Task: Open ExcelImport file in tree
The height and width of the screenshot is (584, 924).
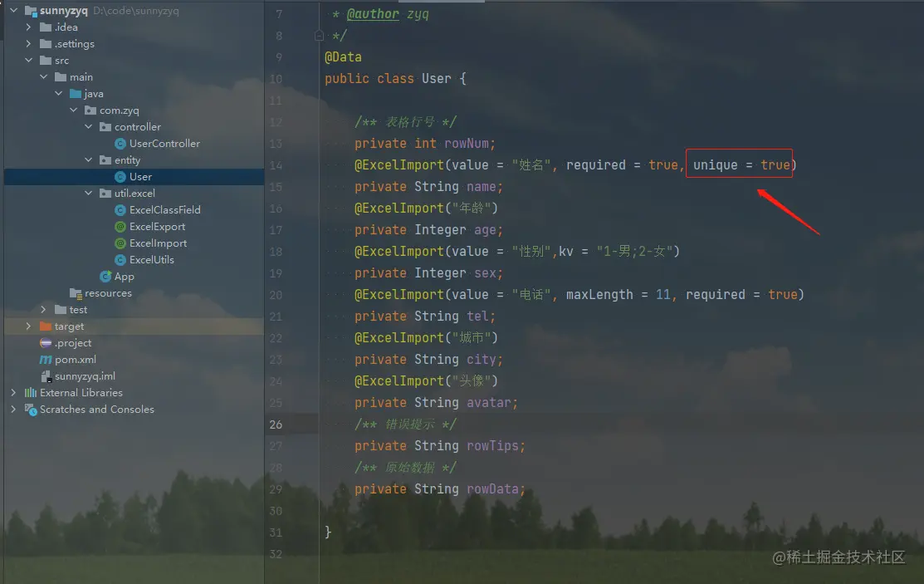Action: pyautogui.click(x=158, y=243)
